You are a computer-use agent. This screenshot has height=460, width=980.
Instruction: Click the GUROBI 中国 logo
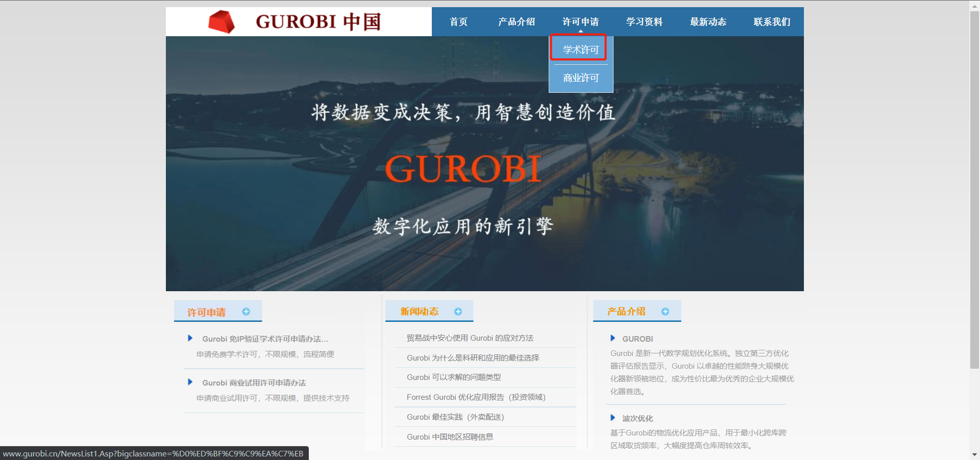click(295, 21)
